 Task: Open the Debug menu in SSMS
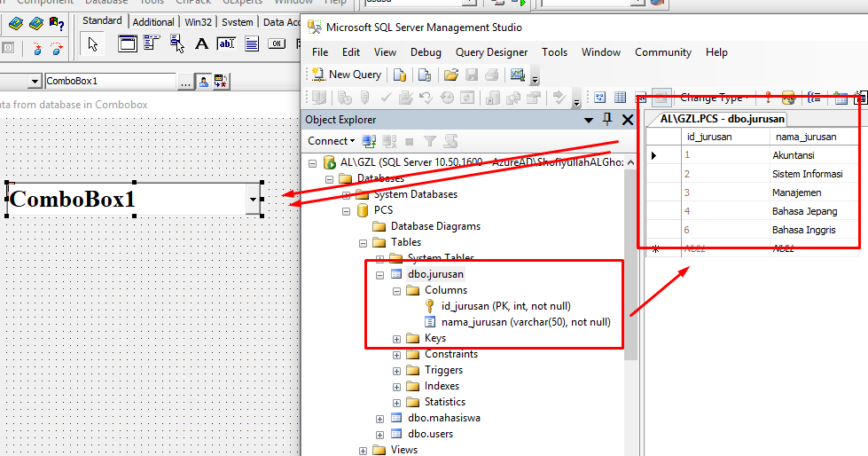(426, 52)
